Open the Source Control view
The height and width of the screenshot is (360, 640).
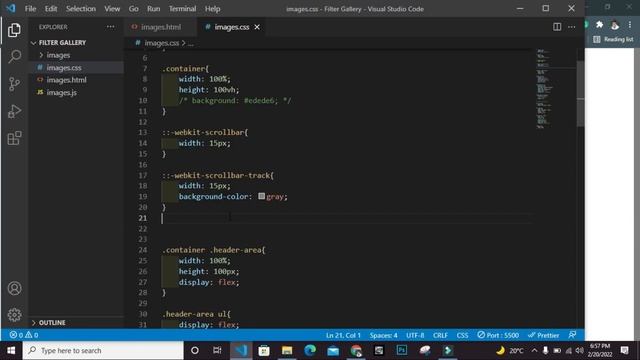point(14,84)
